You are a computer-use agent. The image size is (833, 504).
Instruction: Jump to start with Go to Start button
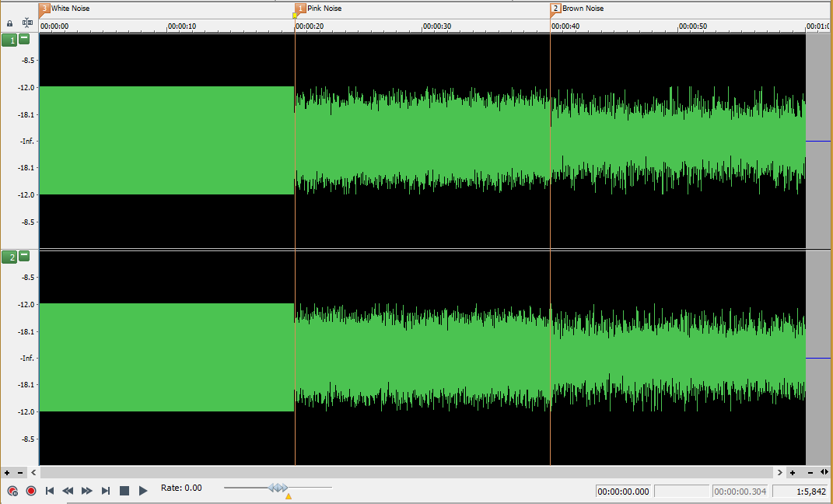(50, 491)
